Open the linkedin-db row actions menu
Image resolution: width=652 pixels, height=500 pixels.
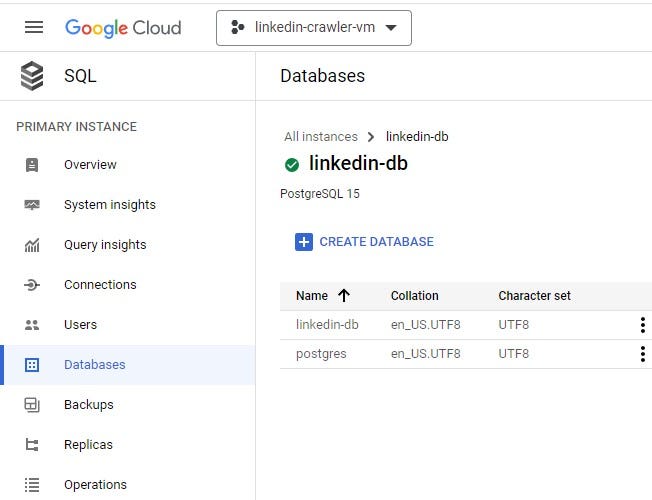643,325
